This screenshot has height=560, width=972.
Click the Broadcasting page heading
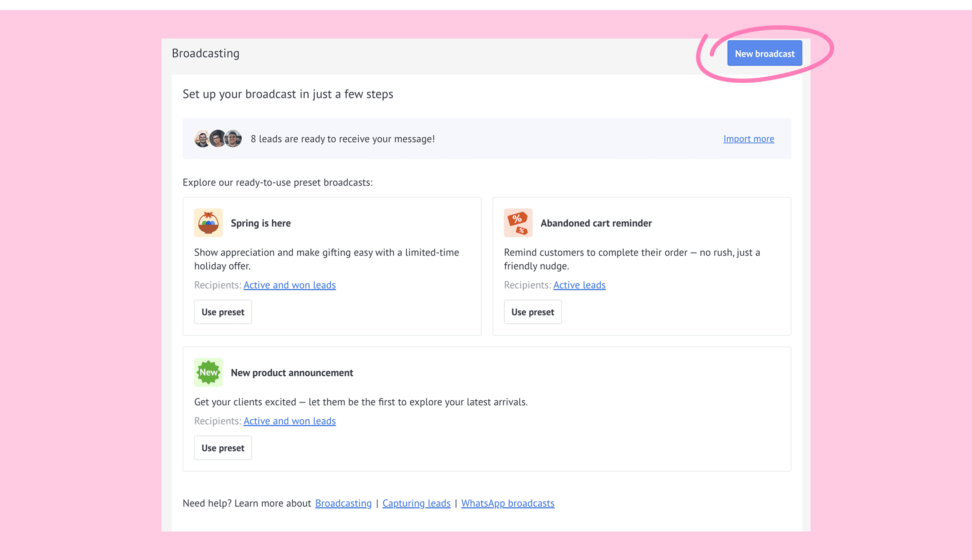click(x=205, y=53)
